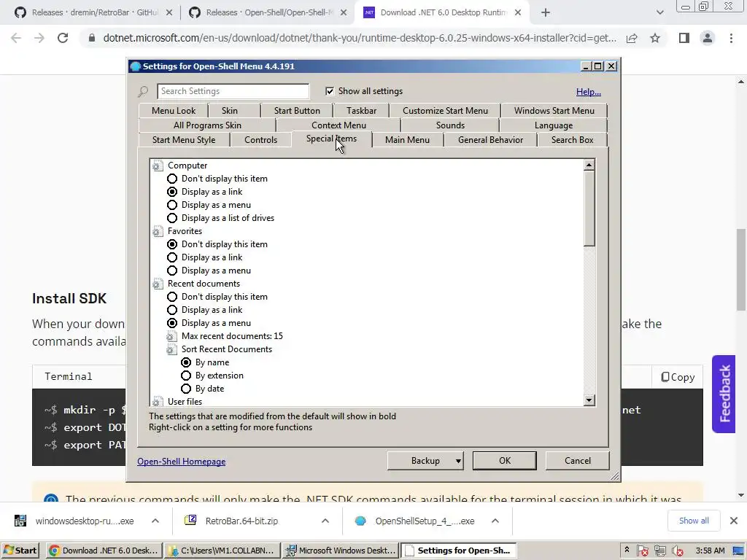This screenshot has width=747, height=560.
Task: Open the Chrome three-dot menu
Action: point(731,38)
